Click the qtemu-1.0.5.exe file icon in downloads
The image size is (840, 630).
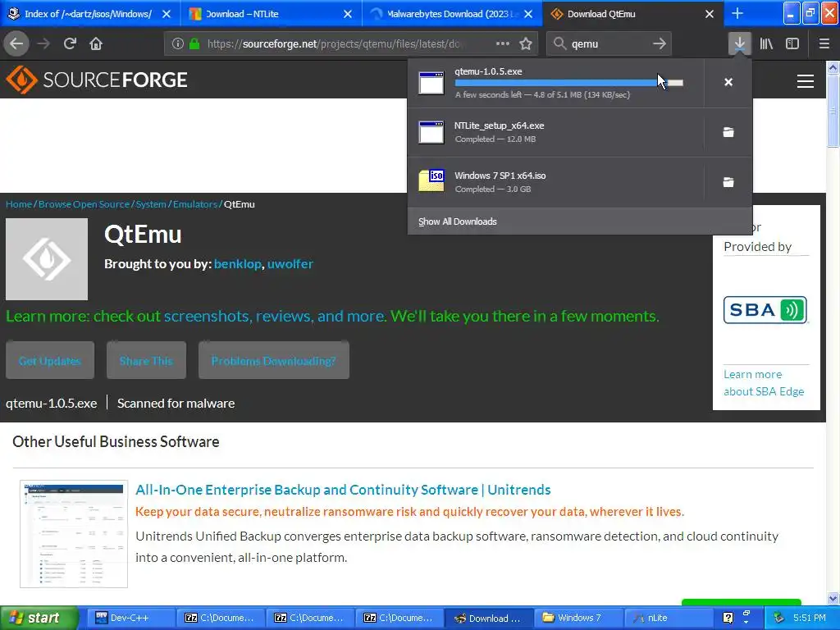tap(431, 83)
